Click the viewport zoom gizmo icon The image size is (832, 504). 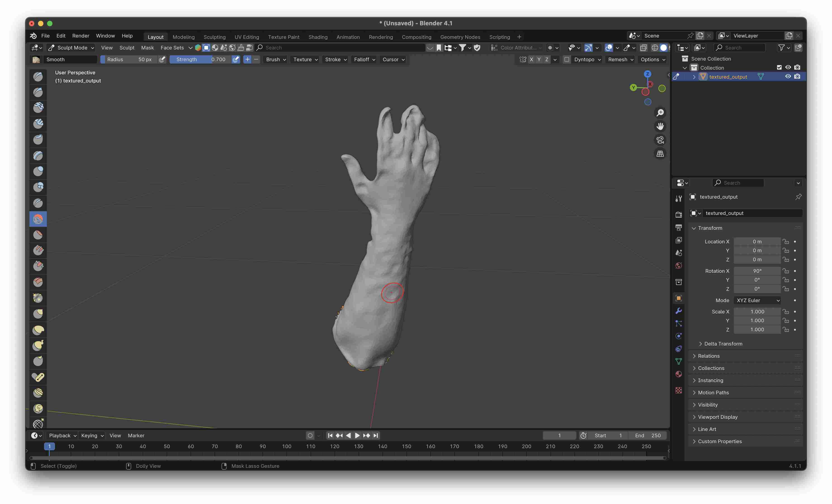660,112
